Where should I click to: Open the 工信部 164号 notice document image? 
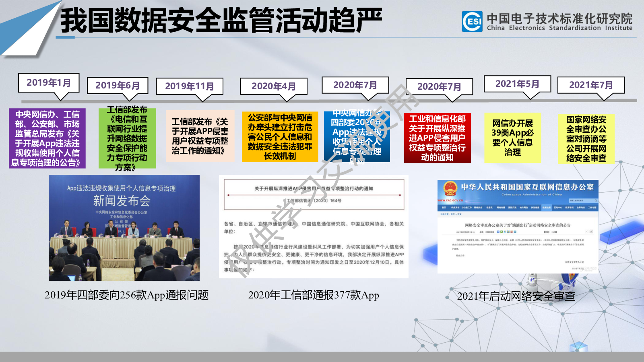click(x=314, y=226)
